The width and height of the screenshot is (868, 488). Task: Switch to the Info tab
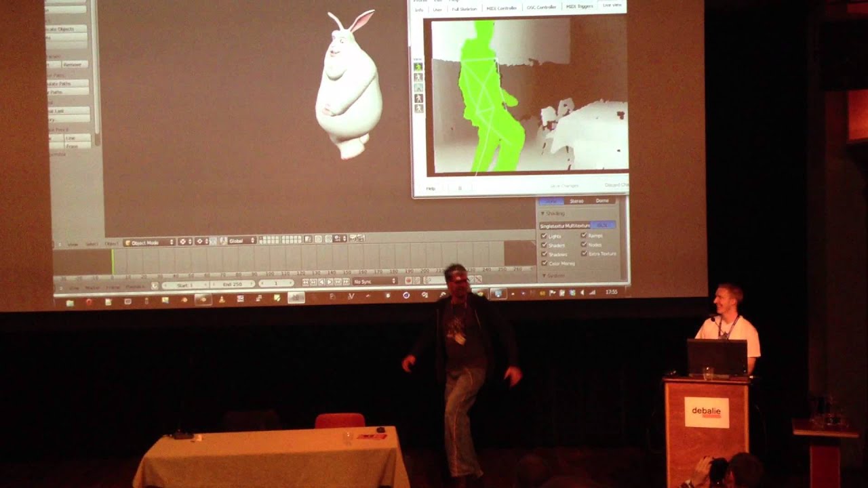419,10
